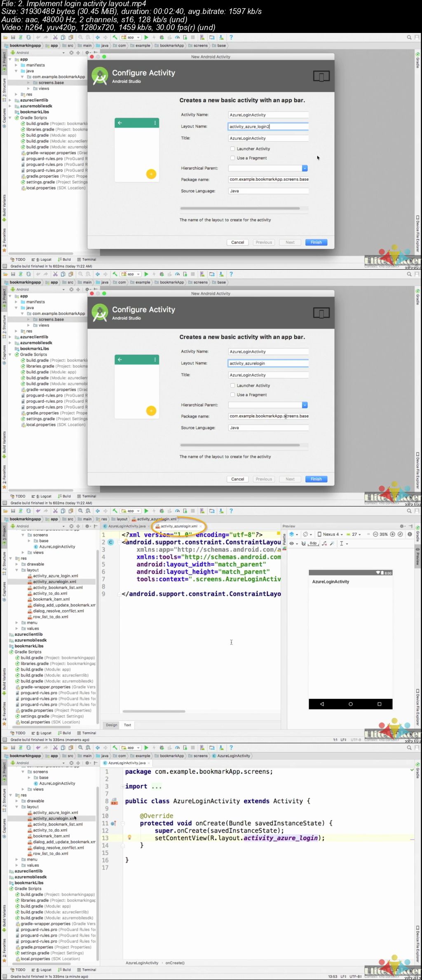Click the lightbulb intention icon on line 13
422x980 pixels.
[x=129, y=837]
